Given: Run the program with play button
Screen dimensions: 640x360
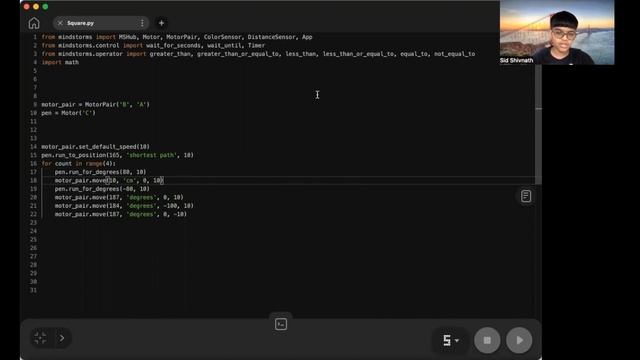Looking at the screenshot, I should click(519, 340).
